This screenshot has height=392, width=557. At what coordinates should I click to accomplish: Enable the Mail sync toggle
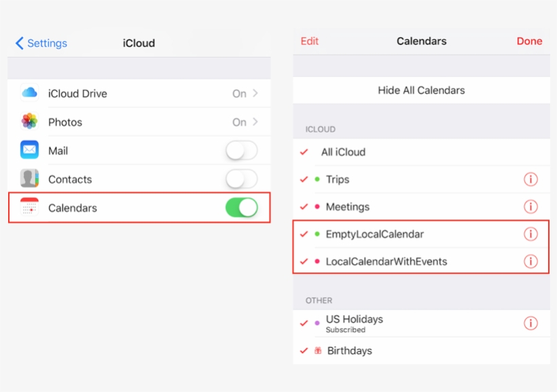[x=241, y=150]
